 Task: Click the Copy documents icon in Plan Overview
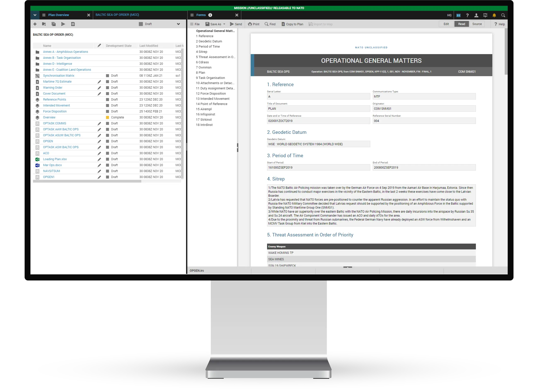[x=53, y=24]
